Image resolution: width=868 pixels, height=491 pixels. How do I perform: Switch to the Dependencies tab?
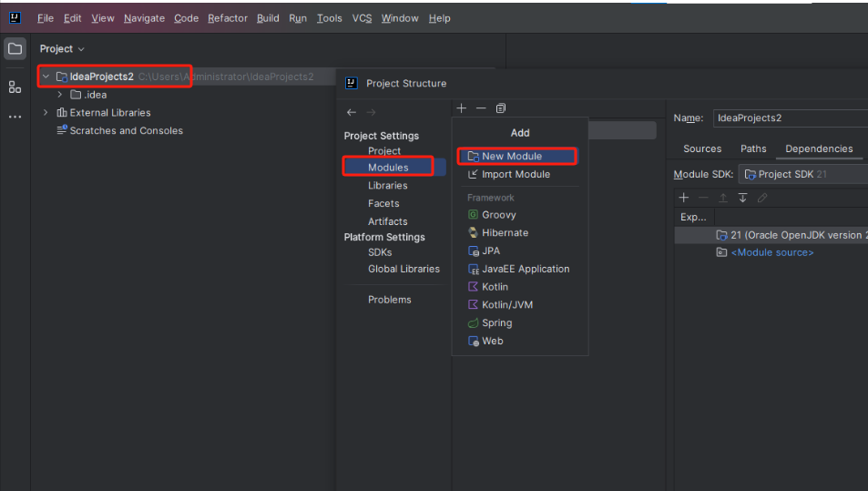click(819, 148)
